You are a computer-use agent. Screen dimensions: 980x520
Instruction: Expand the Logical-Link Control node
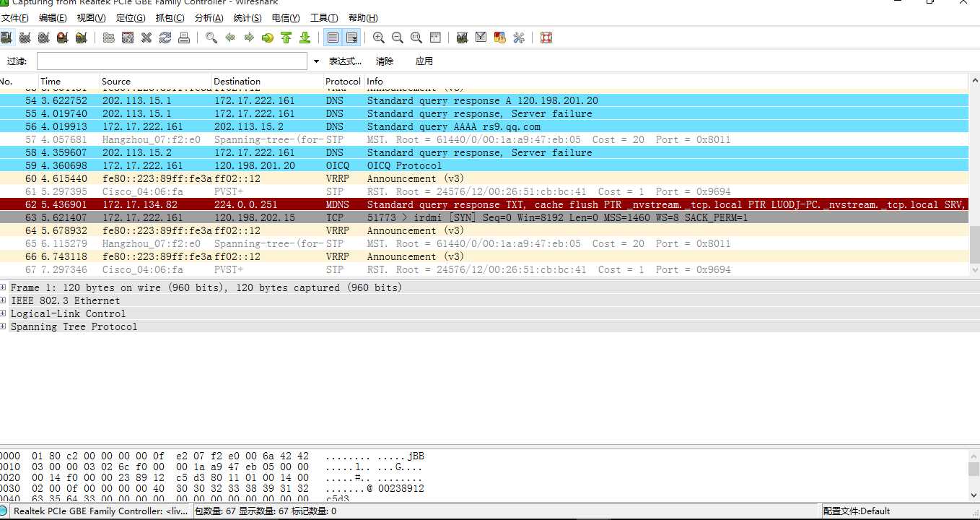pos(4,313)
